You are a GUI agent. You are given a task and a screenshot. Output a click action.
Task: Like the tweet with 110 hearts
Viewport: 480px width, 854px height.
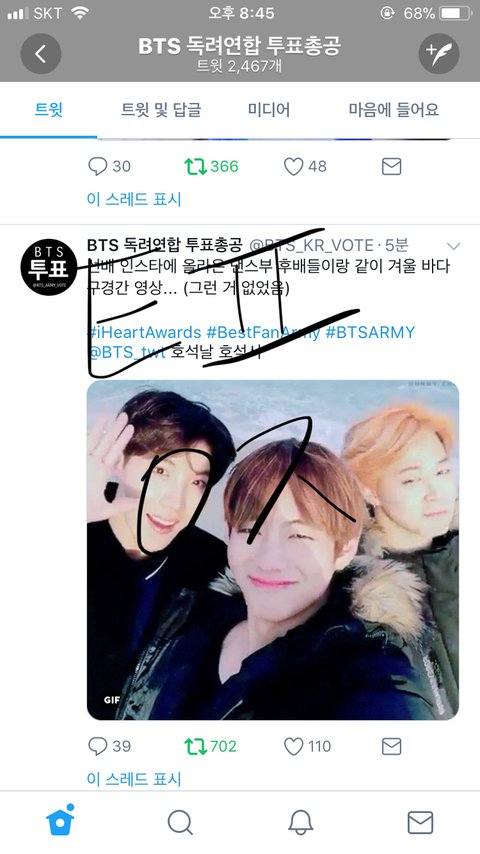294,746
